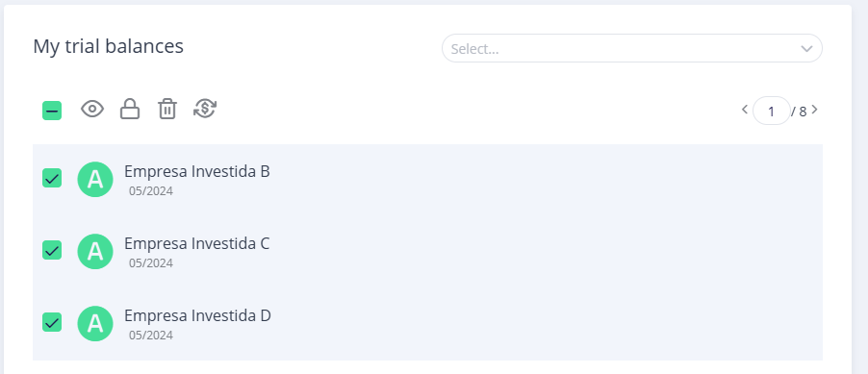Click the 05/2024 date under Empresa Investida D
The width and height of the screenshot is (868, 374).
coord(150,336)
